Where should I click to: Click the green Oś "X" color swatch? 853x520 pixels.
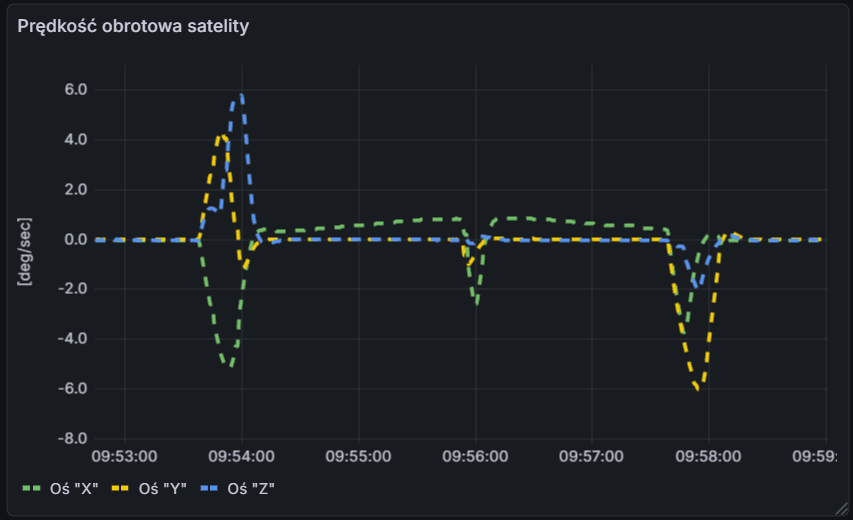coord(32,488)
